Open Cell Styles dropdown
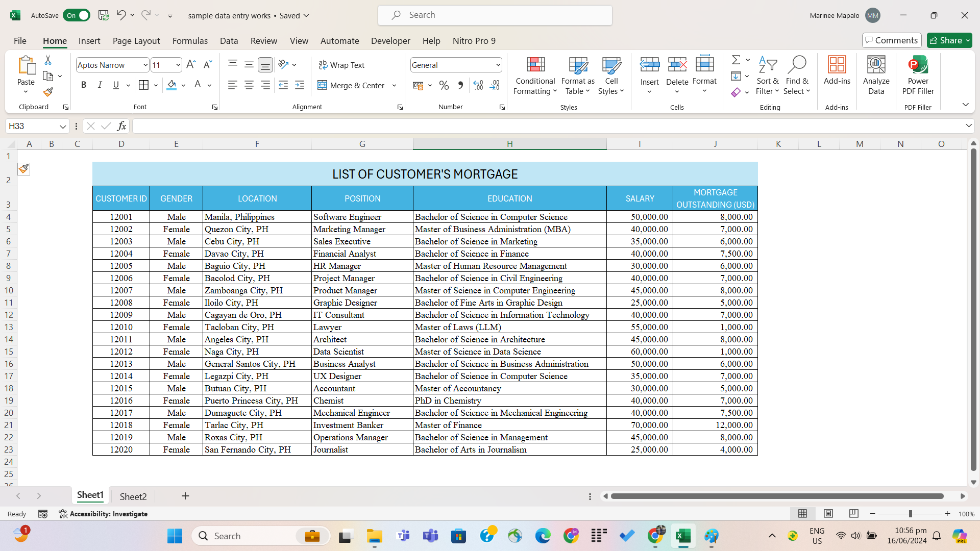This screenshot has width=980, height=551. point(611,75)
